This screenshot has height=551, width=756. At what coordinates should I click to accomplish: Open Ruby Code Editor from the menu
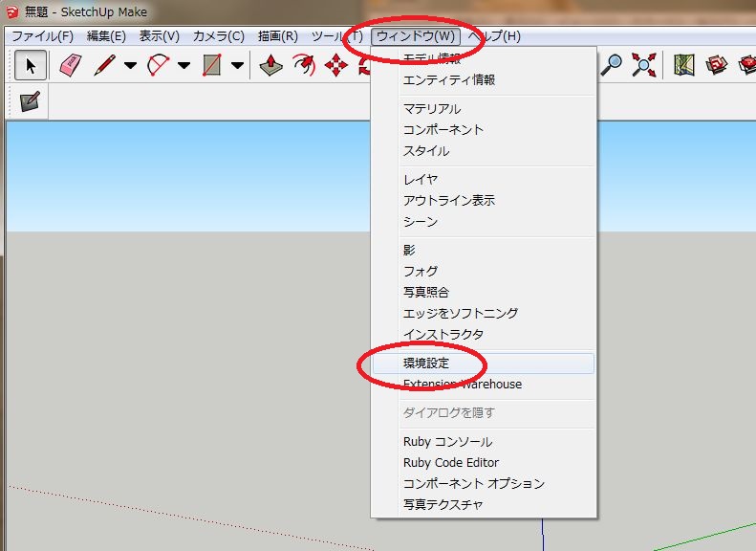point(484,463)
